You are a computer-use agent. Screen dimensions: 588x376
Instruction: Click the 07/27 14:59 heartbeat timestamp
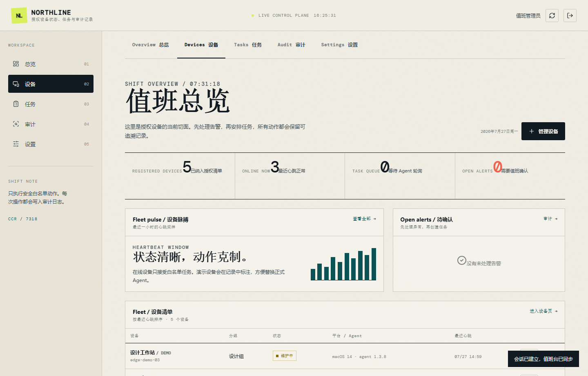(x=468, y=357)
